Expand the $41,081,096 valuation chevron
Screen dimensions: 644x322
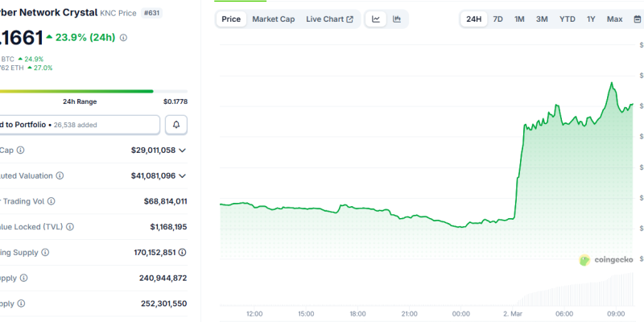(x=183, y=175)
